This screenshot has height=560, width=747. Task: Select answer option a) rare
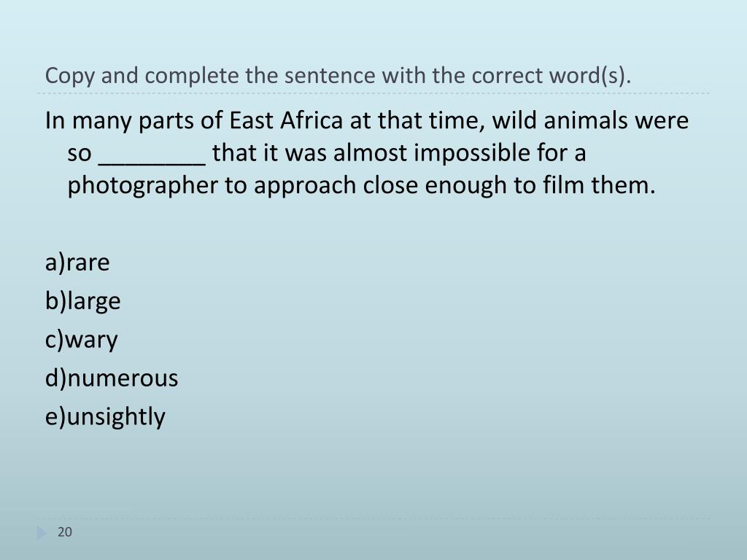(77, 262)
